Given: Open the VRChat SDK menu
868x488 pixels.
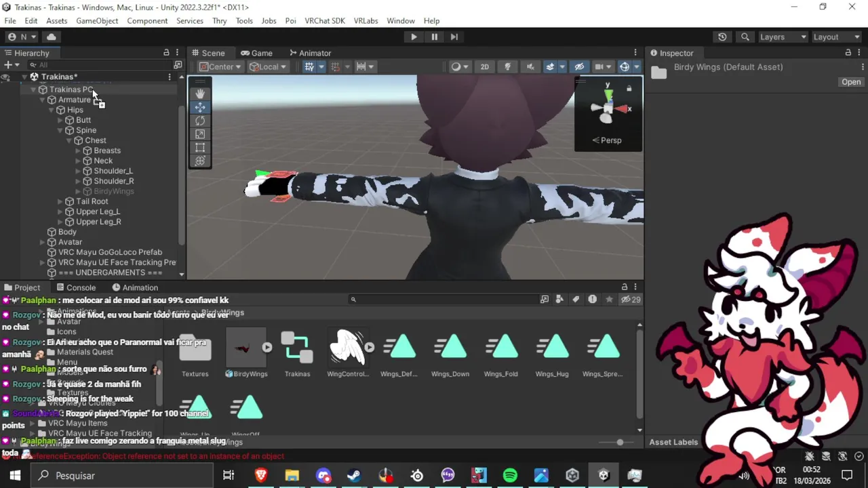Looking at the screenshot, I should click(325, 20).
